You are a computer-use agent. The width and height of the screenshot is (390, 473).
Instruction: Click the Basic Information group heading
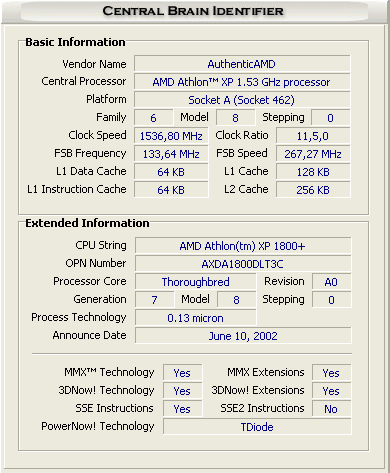tap(75, 42)
